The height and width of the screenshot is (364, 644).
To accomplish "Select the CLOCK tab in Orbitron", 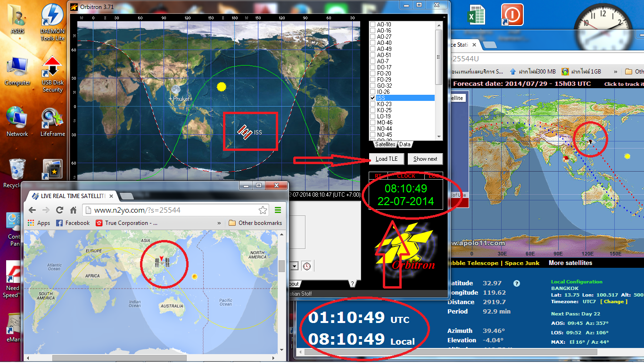I will [x=406, y=176].
